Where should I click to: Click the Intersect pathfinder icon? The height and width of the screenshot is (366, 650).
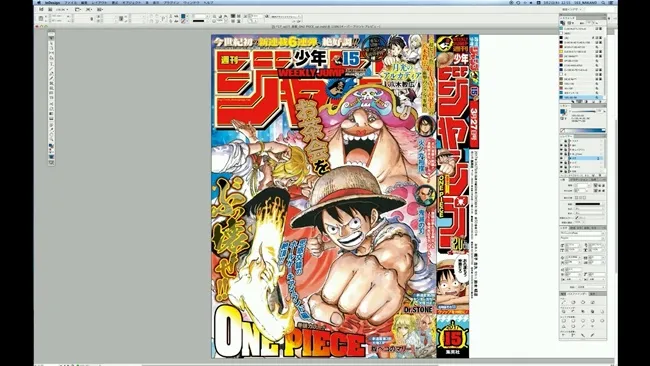(x=583, y=311)
